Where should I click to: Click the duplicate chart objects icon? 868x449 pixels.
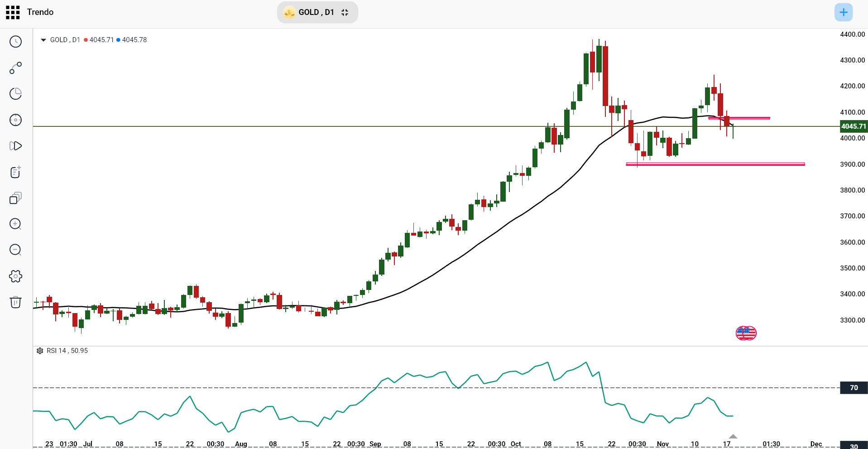click(16, 198)
